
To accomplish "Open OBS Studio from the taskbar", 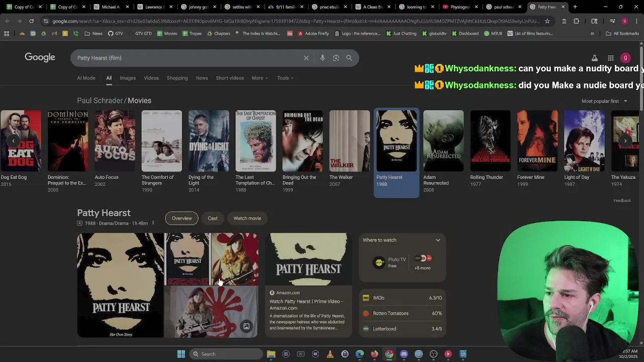I will pyautogui.click(x=433, y=354).
